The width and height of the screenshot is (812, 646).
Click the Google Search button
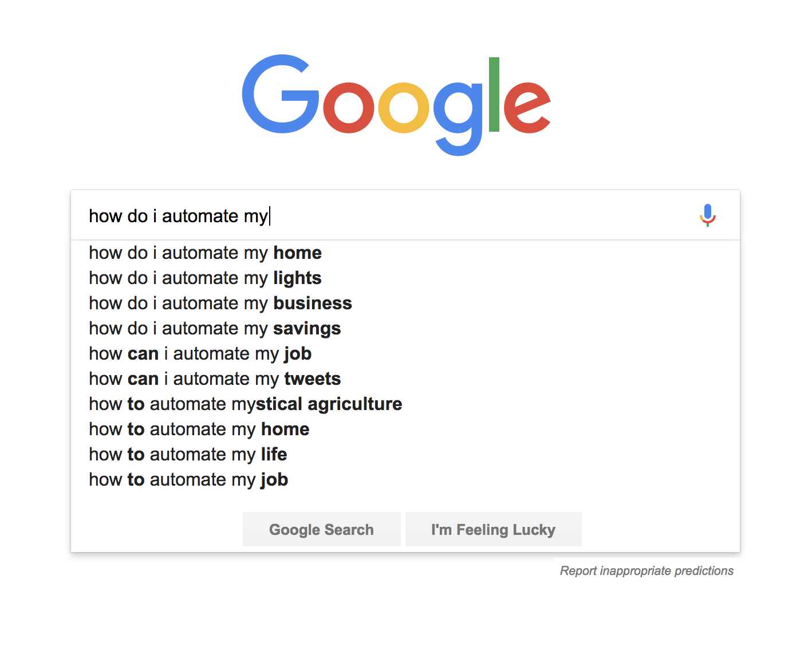click(x=321, y=529)
